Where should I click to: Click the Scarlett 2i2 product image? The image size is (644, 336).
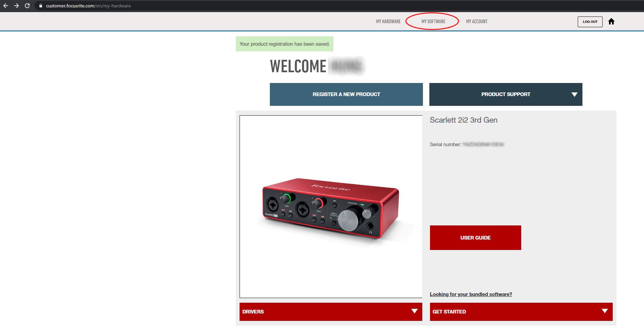[330, 207]
